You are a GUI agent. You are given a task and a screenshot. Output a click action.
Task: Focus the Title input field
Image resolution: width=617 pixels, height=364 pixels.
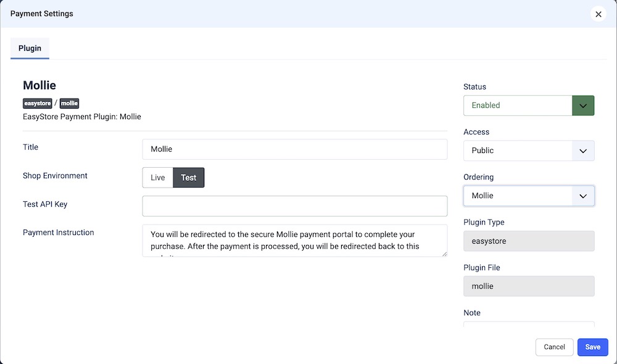point(294,149)
